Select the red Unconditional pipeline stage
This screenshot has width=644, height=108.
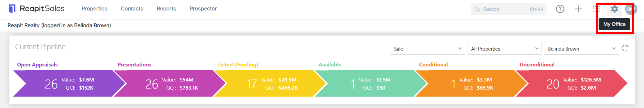click(x=571, y=83)
